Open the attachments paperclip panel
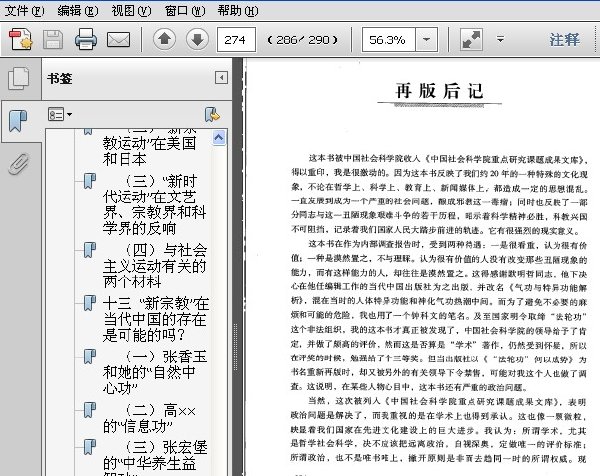Screen dimensions: 600x476 click(19, 163)
